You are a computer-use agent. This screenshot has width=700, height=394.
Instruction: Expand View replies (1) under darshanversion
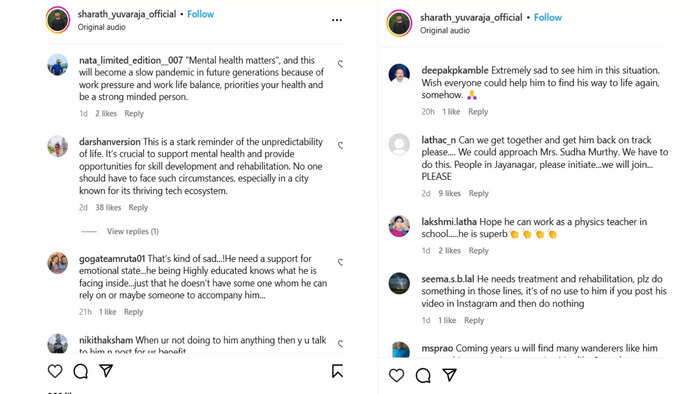pyautogui.click(x=133, y=231)
